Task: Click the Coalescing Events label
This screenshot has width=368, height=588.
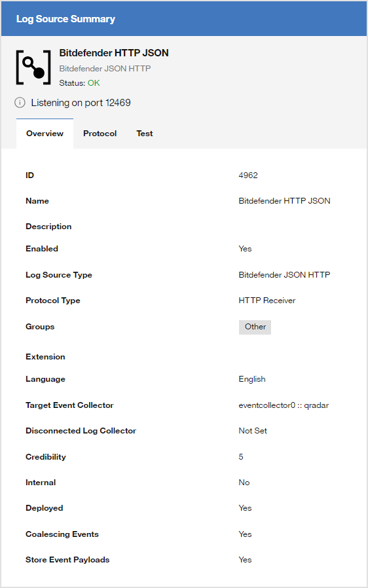Action: pos(62,534)
